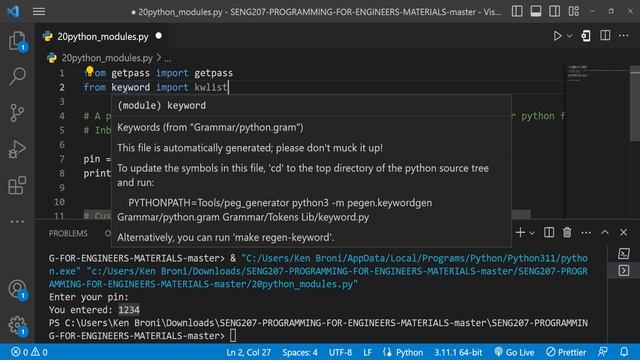Open Customize Layout button
Viewport: 640px width, 360px height.
point(573,11)
